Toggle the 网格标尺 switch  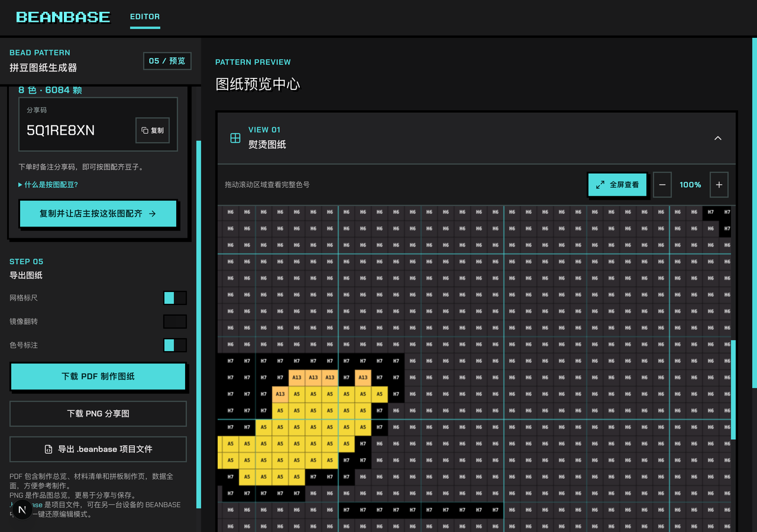pos(175,298)
